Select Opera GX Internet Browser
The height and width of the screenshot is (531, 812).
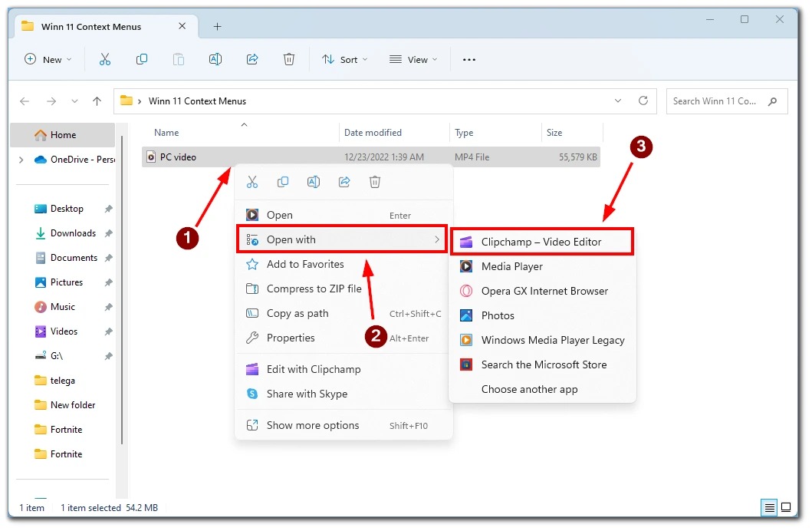(542, 291)
